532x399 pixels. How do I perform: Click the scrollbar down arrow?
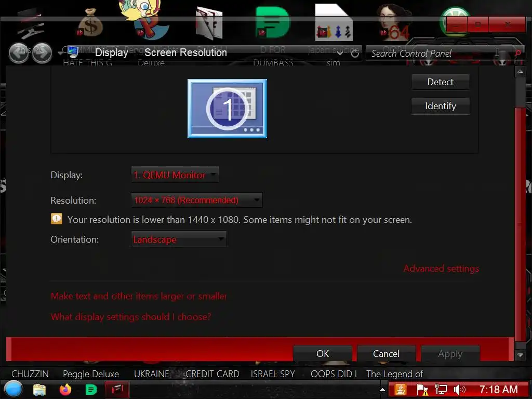point(520,355)
